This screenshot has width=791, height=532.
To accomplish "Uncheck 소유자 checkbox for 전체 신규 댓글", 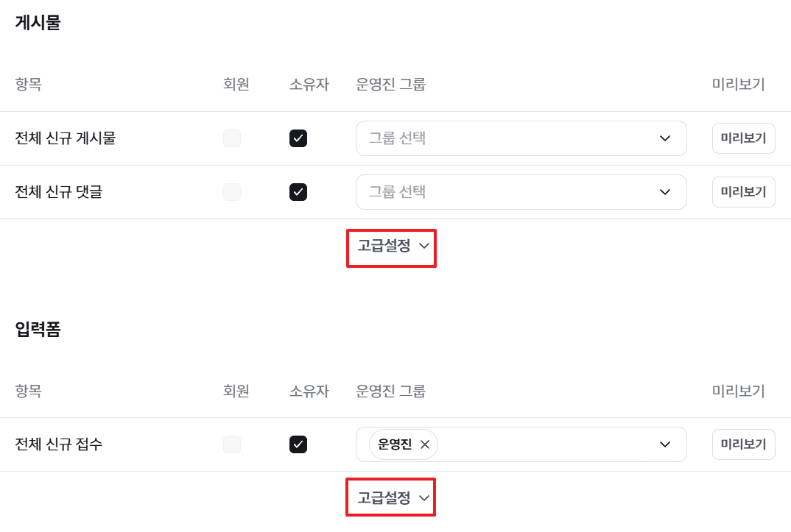I will click(x=298, y=192).
